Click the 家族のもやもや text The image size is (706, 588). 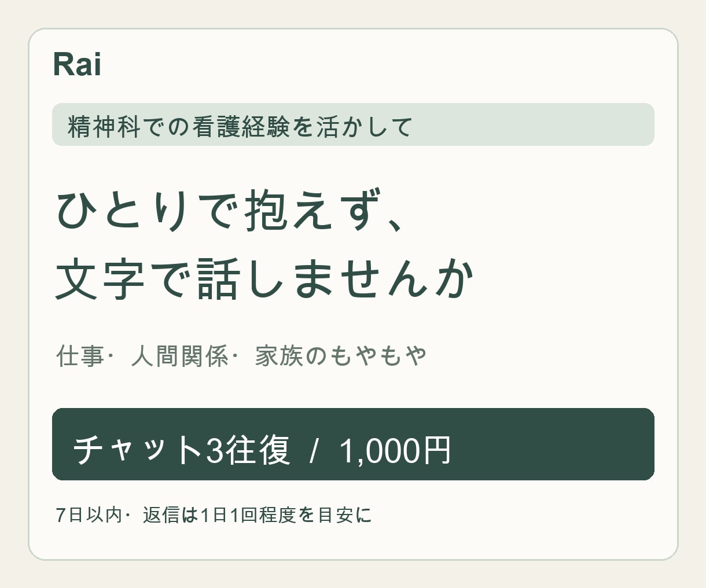click(341, 355)
